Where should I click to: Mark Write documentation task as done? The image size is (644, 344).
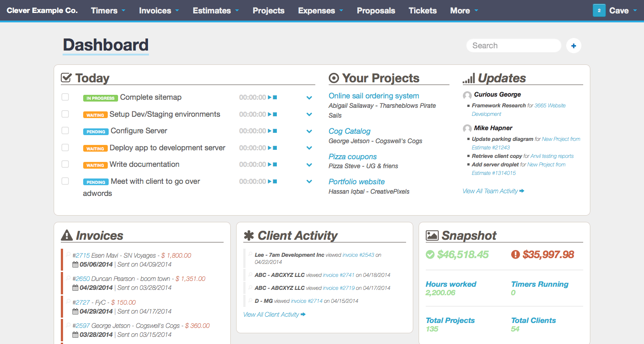coord(65,164)
